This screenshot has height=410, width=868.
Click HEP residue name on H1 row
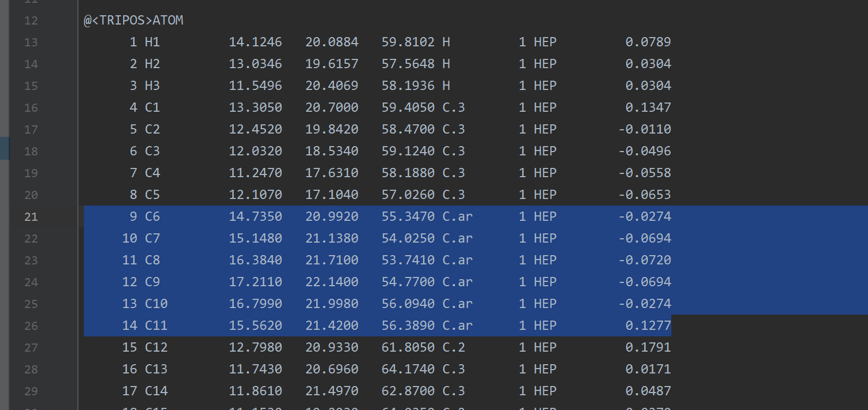coord(545,42)
